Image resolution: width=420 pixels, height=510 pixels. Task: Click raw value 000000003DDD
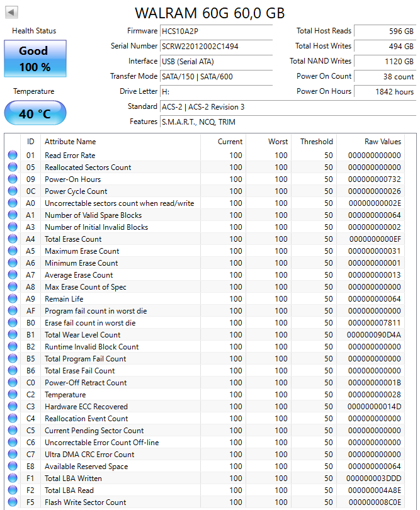tap(374, 479)
